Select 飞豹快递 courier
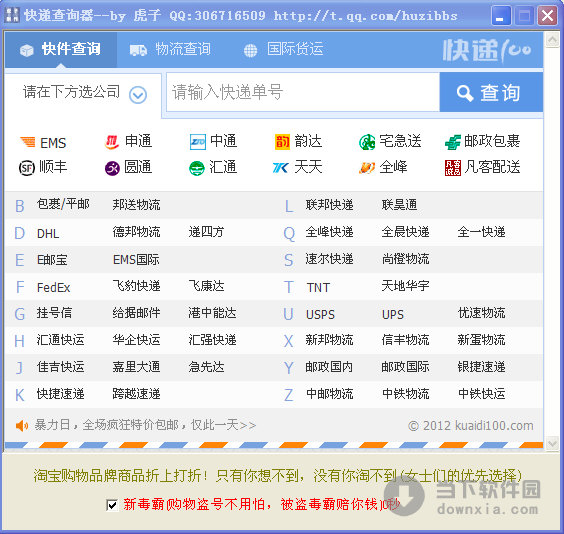Screen dimensions: 564x534 136,286
